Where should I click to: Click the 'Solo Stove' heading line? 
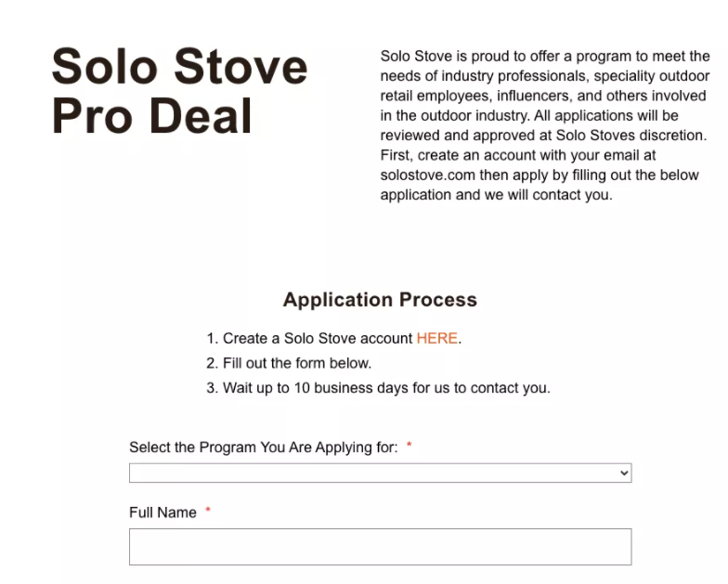coord(179,67)
